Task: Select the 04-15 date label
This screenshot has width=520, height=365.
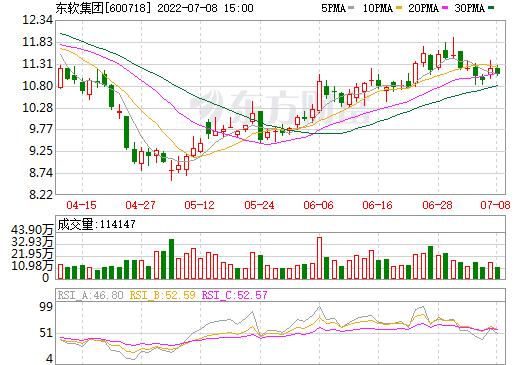Action: [x=81, y=205]
